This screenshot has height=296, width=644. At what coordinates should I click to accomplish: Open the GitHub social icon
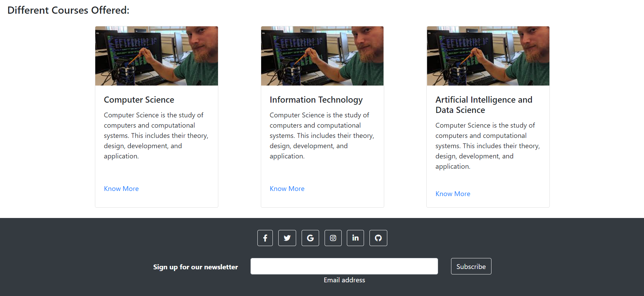coord(378,238)
